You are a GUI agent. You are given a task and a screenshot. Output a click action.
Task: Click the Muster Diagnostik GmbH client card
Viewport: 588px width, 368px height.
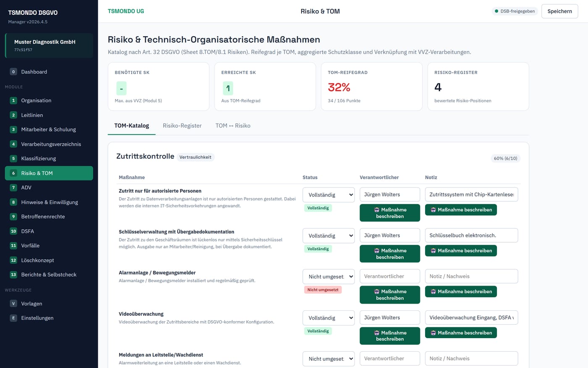click(49, 45)
